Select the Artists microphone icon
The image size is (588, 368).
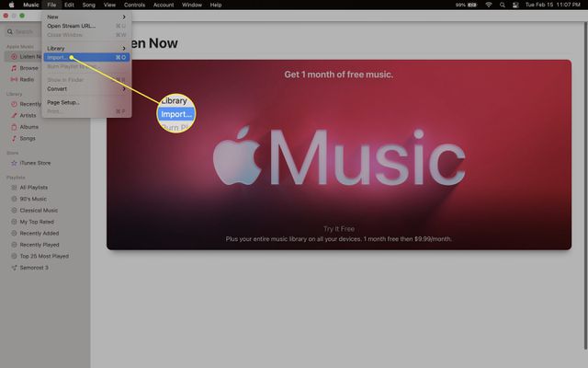tap(13, 116)
